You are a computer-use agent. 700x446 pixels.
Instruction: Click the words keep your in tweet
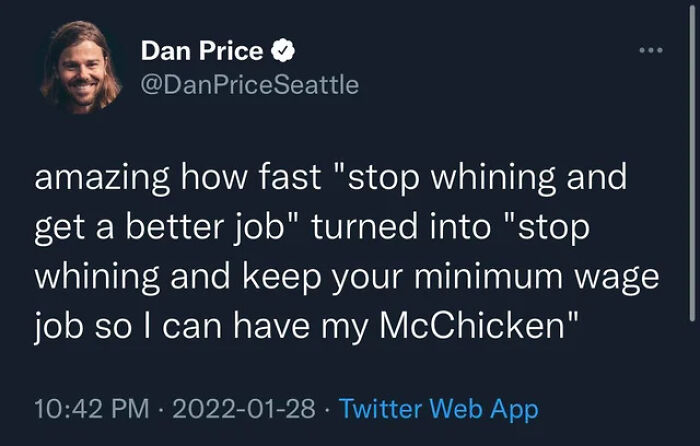click(x=323, y=277)
